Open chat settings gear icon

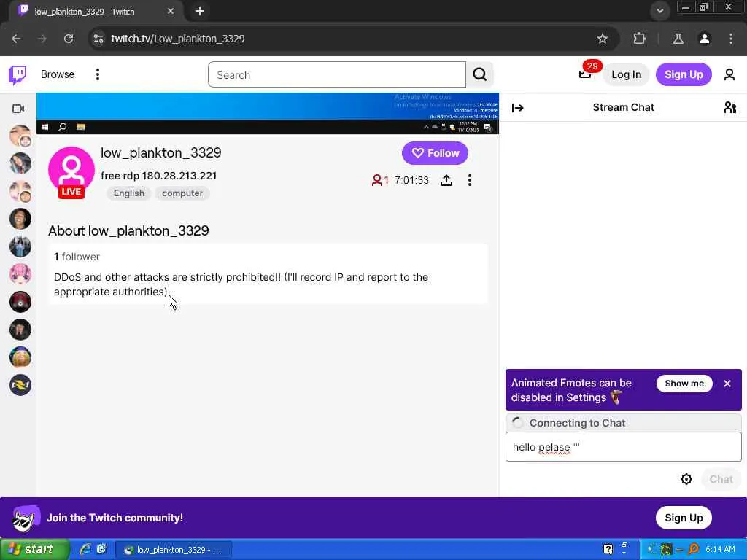coord(686,479)
